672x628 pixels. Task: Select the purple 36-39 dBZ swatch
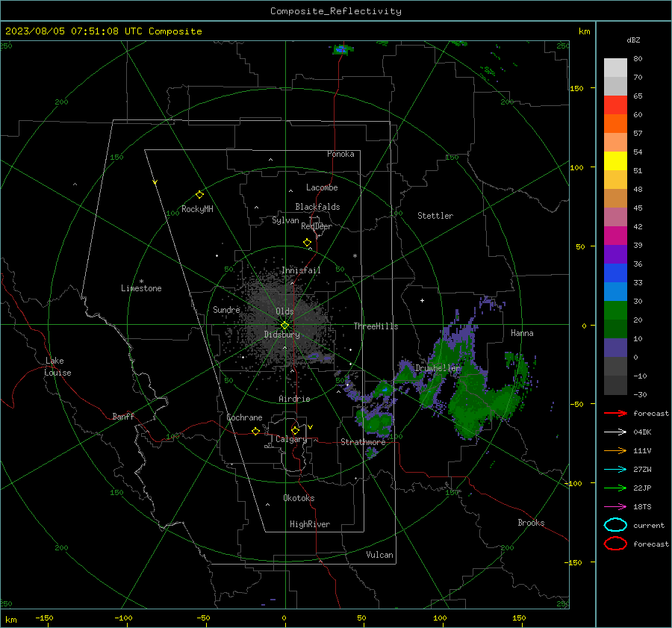click(615, 254)
